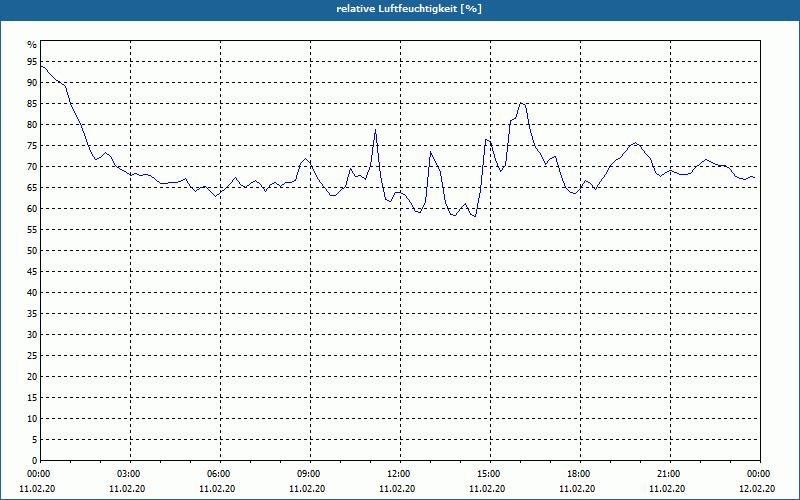Viewport: 800px width, 500px height.
Task: Select the 11.02.20 date under 09:00
Action: (307, 489)
